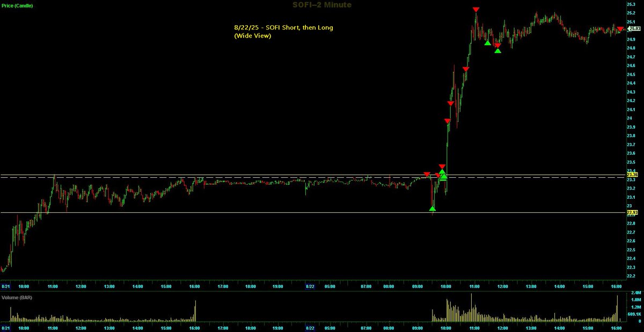644x332 pixels.
Task: Click the 23.7 price axis label
Action: pyautogui.click(x=631, y=144)
